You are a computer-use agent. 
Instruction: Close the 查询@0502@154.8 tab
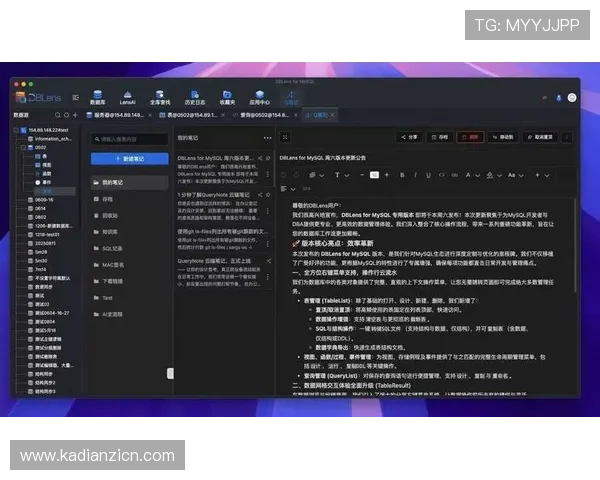click(x=296, y=115)
